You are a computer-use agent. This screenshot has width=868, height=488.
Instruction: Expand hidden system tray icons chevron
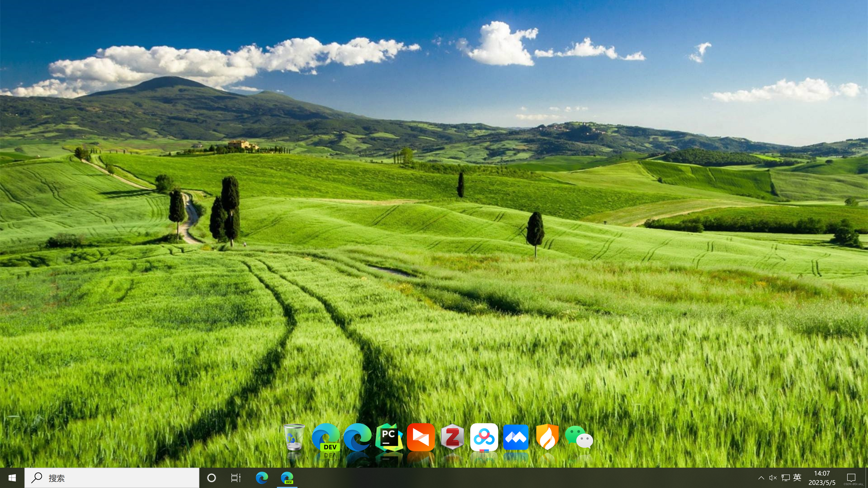point(761,478)
